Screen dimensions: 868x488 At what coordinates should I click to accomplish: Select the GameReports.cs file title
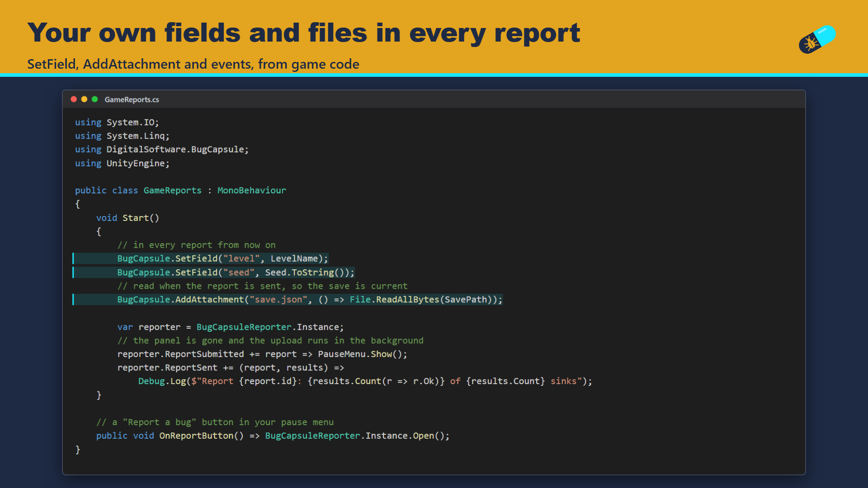point(132,99)
